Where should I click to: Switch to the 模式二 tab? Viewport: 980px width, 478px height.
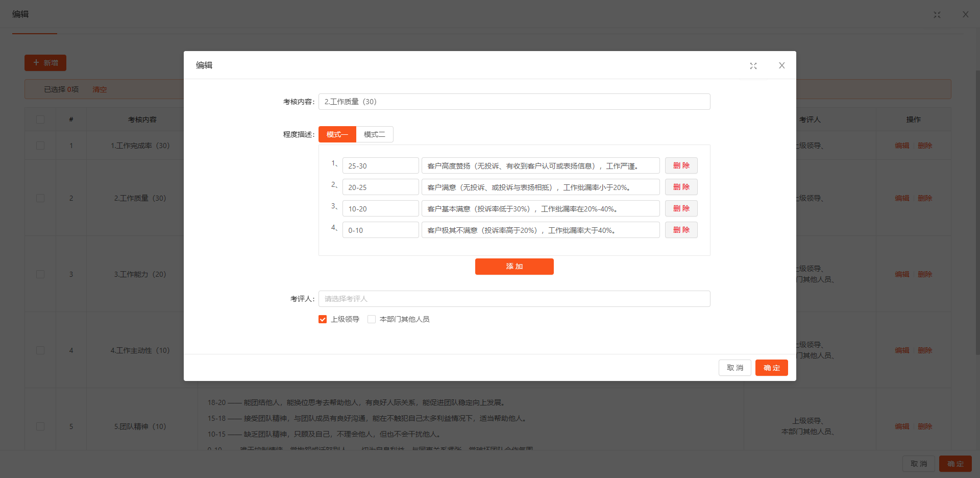click(x=374, y=134)
